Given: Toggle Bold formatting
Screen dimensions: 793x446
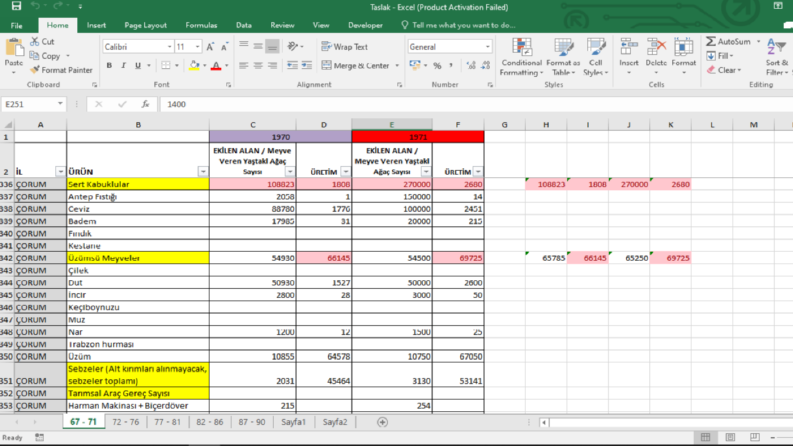Looking at the screenshot, I should 109,65.
